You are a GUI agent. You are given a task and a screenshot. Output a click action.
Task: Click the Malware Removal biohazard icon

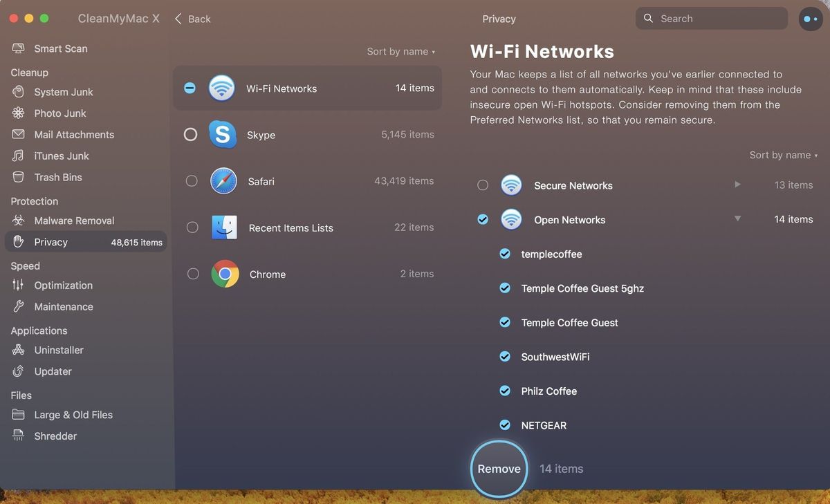click(x=19, y=221)
